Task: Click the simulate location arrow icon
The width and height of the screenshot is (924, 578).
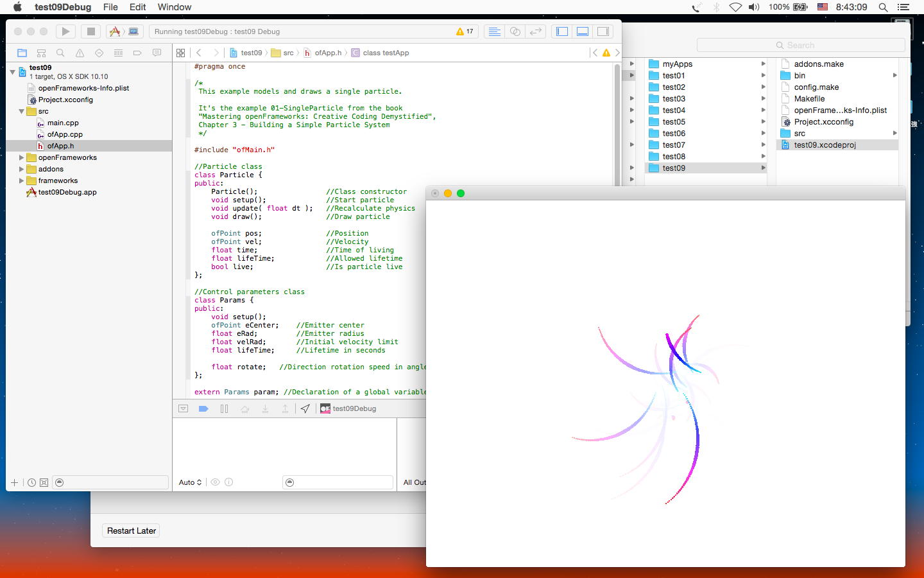Action: 305,408
